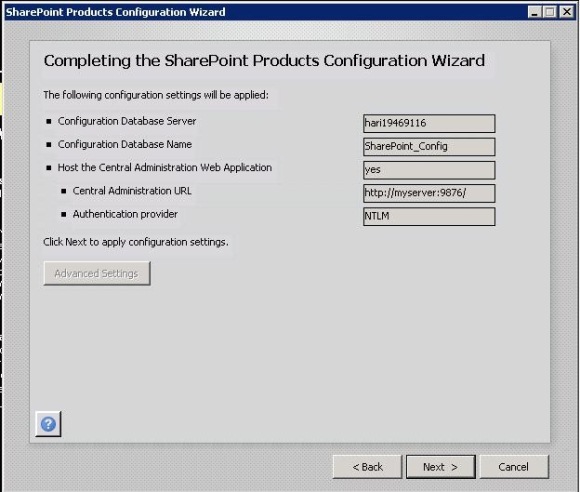Screen dimensions: 580x492
Task: Open the blue question mark help icon
Action: click(x=48, y=424)
